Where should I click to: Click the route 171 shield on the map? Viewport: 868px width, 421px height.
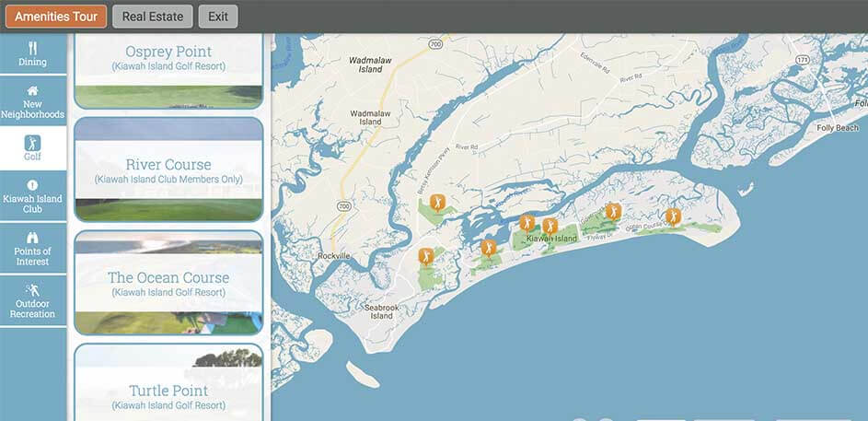coord(802,60)
